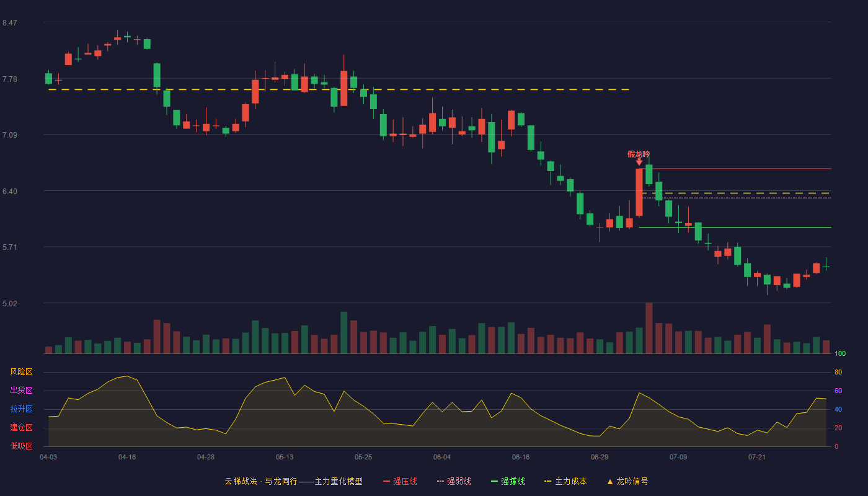Select the 建仓区 zone label
This screenshot has width=868, height=496.
coord(21,428)
